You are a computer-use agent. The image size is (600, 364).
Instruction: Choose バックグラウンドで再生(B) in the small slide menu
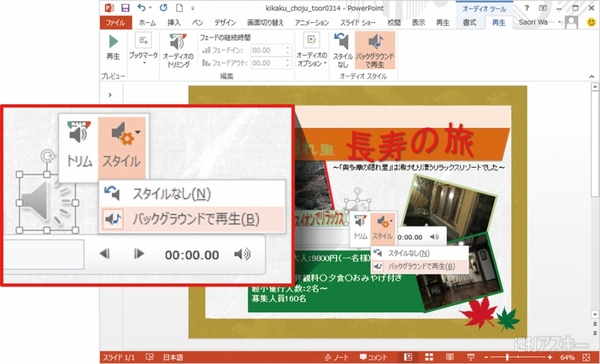click(420, 266)
